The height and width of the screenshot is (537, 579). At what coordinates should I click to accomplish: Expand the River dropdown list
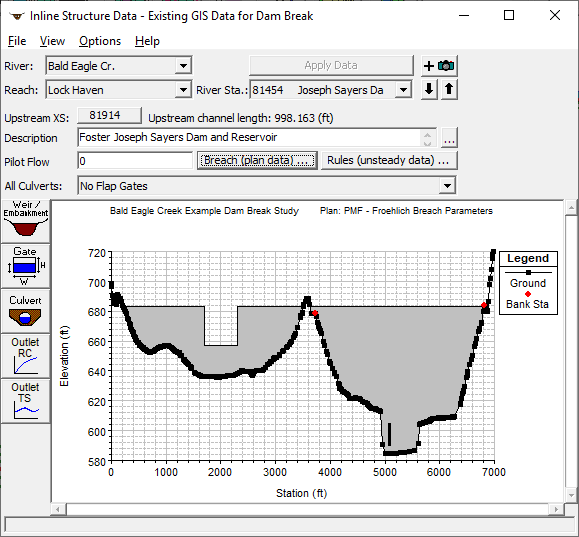pyautogui.click(x=183, y=66)
